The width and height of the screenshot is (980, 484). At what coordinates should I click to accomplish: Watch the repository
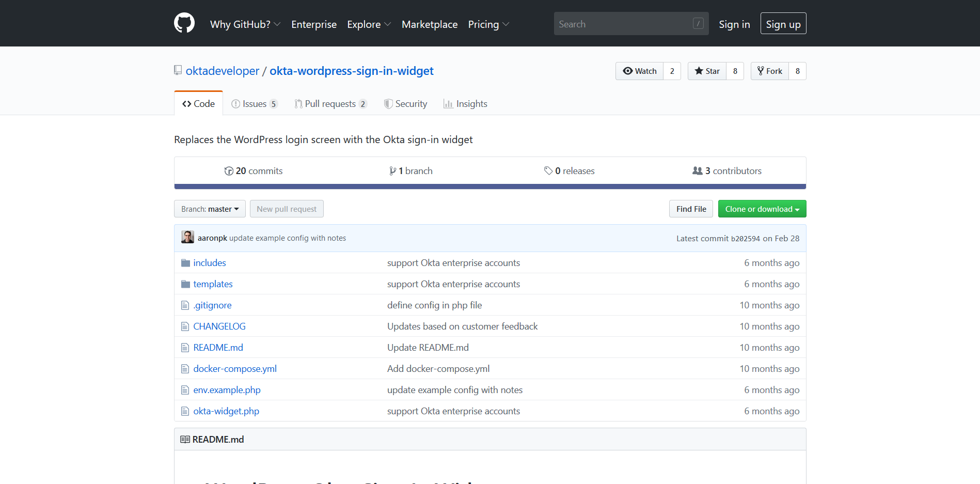tap(640, 71)
